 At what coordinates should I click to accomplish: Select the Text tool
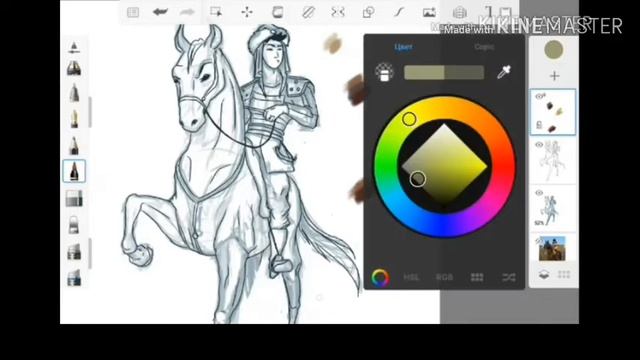click(x=489, y=12)
